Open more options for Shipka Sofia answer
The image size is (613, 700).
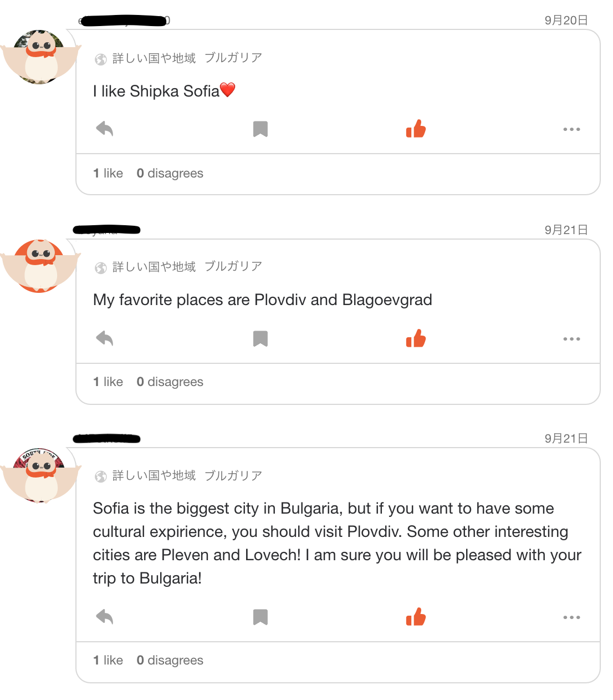click(571, 129)
